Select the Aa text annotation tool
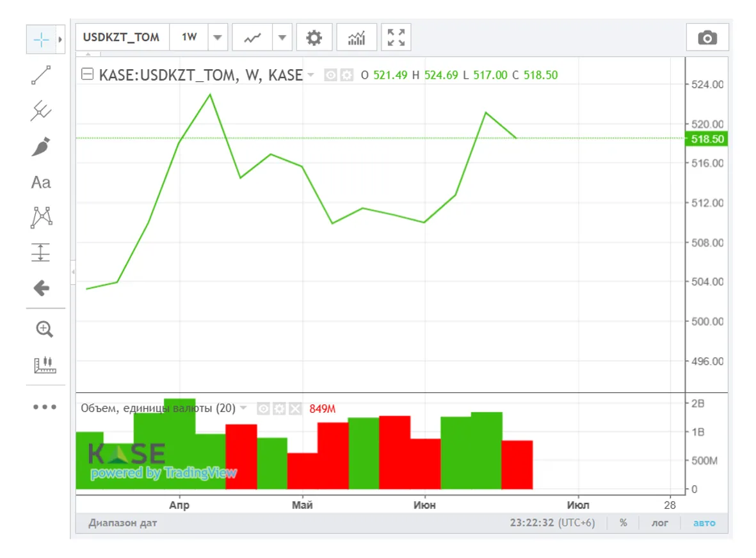 tap(41, 183)
